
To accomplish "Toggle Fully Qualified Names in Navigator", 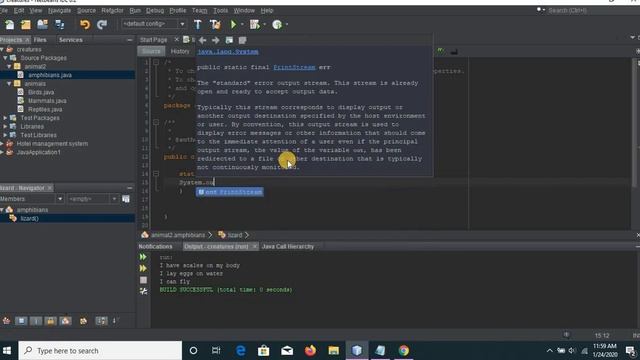I will [83, 321].
